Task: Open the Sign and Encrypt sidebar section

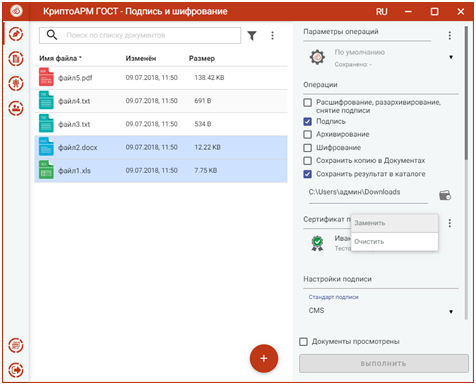Action: point(16,34)
